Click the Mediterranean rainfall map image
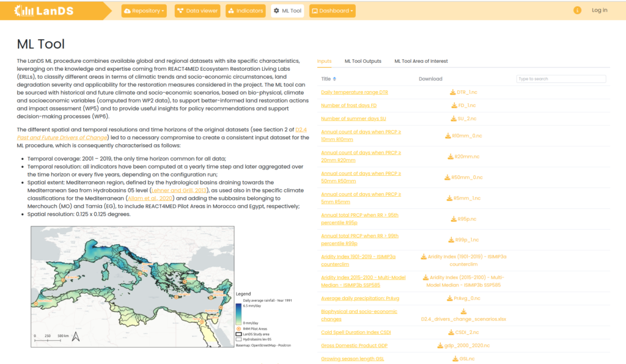The image size is (626, 364). pos(133,286)
